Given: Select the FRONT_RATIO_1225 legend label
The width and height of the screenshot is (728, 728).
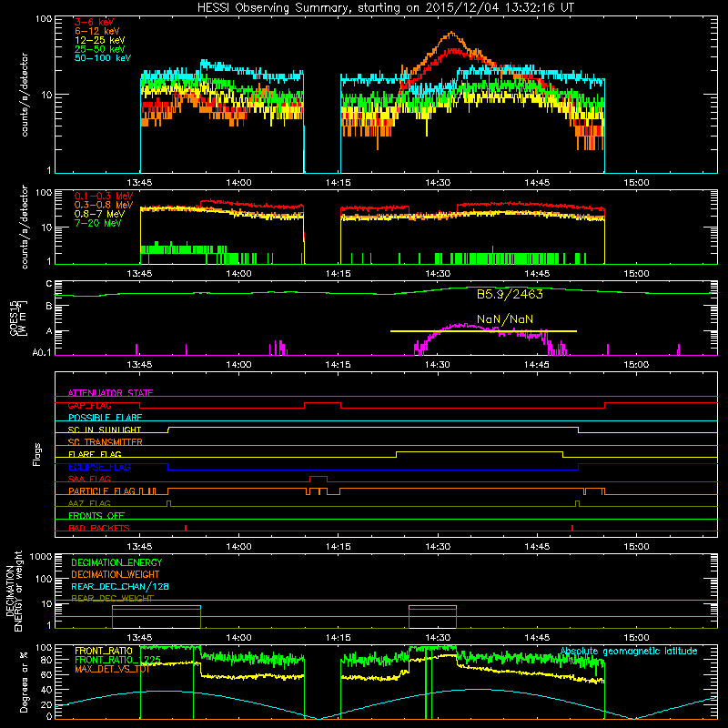Looking at the screenshot, I should [117, 659].
